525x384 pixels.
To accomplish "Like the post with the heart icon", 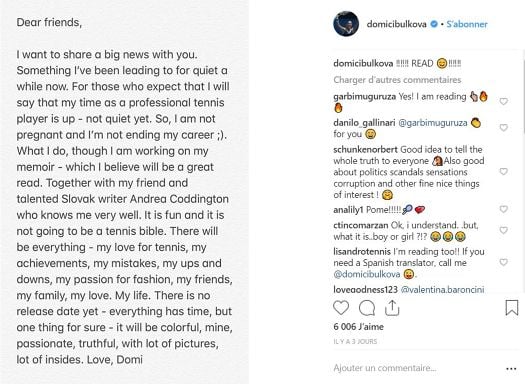I will [x=341, y=308].
